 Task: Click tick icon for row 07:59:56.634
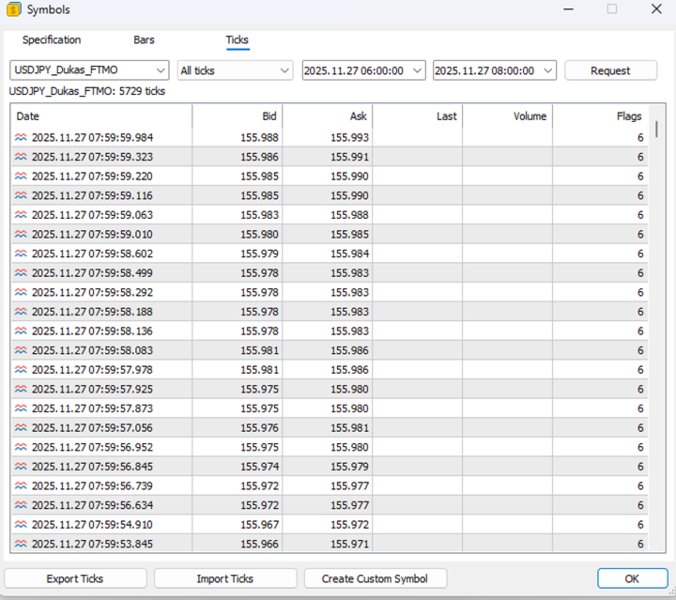pos(21,505)
